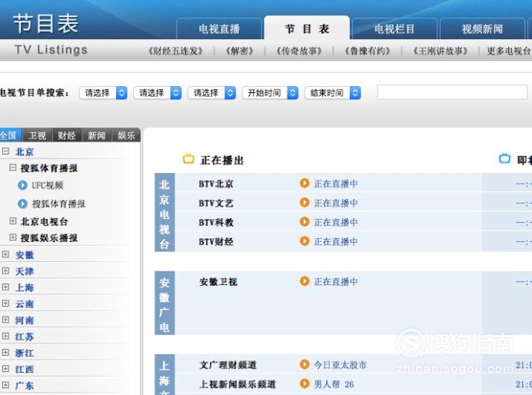Open the 结束时间 dropdown
Image resolution: width=532 pixels, height=395 pixels.
click(x=332, y=93)
